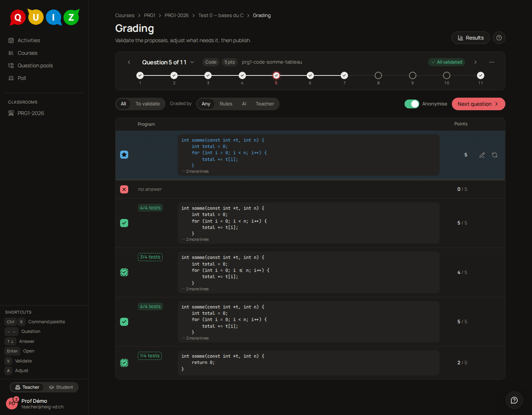Jump to question 8 on the progress track
Image resolution: width=532 pixels, height=415 pixels.
pos(378,75)
